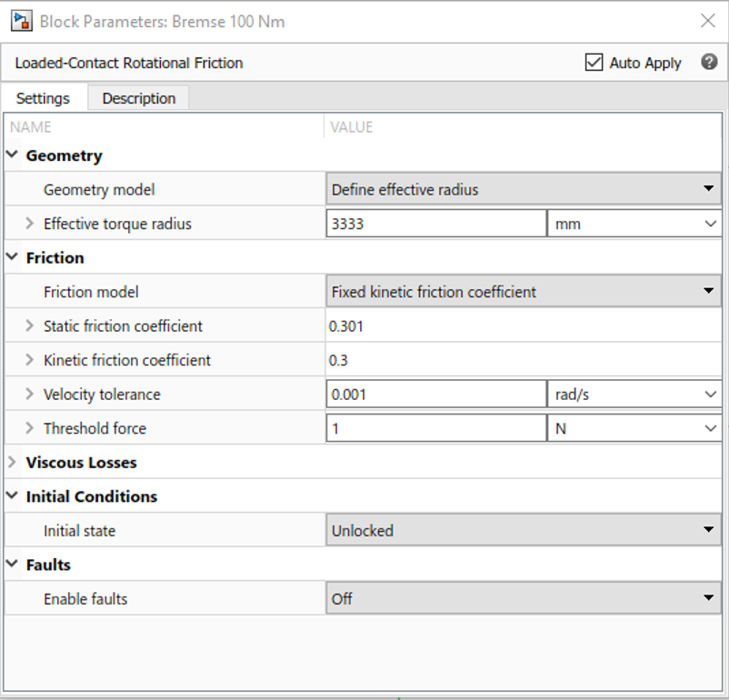The image size is (729, 700).
Task: Open the Geometry model dropdown
Action: 524,189
